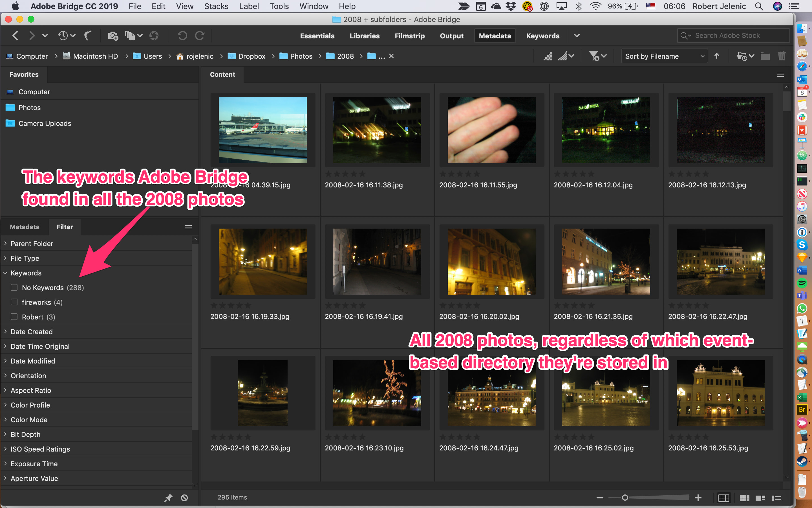This screenshot has height=508, width=812.
Task: Open the recent file folder icon menu
Action: (x=745, y=56)
